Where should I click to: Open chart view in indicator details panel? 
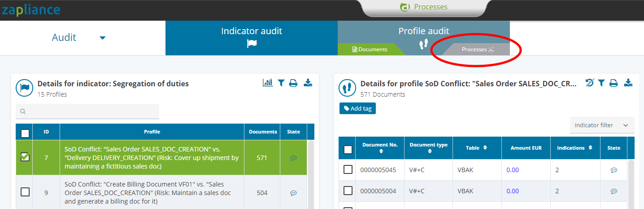[x=268, y=83]
